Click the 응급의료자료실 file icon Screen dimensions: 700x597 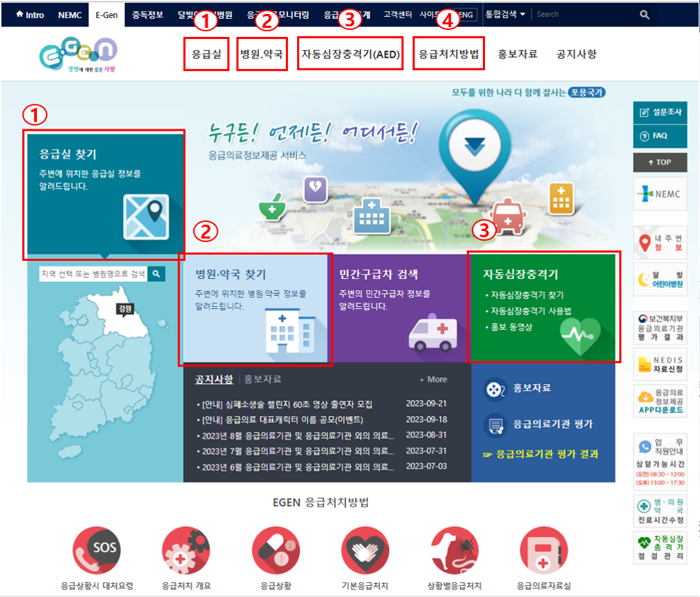click(543, 550)
